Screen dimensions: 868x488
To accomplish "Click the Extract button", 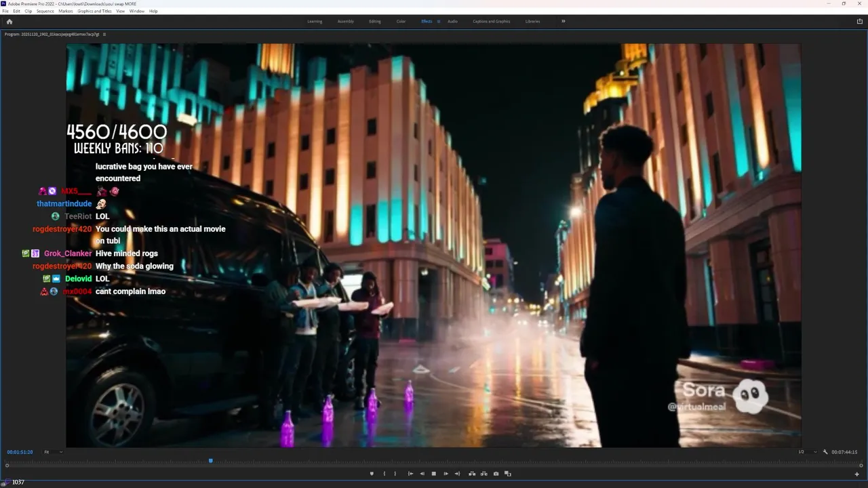I will coord(484,474).
